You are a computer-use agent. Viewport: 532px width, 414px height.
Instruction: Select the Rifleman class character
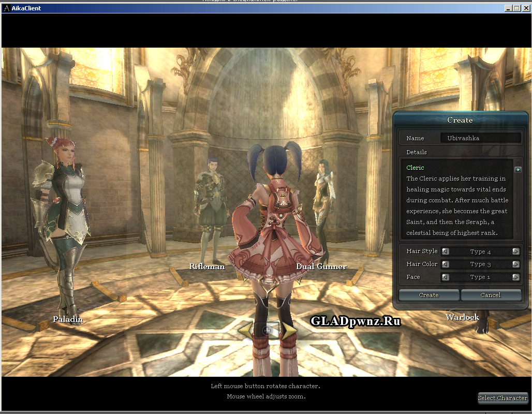[210, 207]
